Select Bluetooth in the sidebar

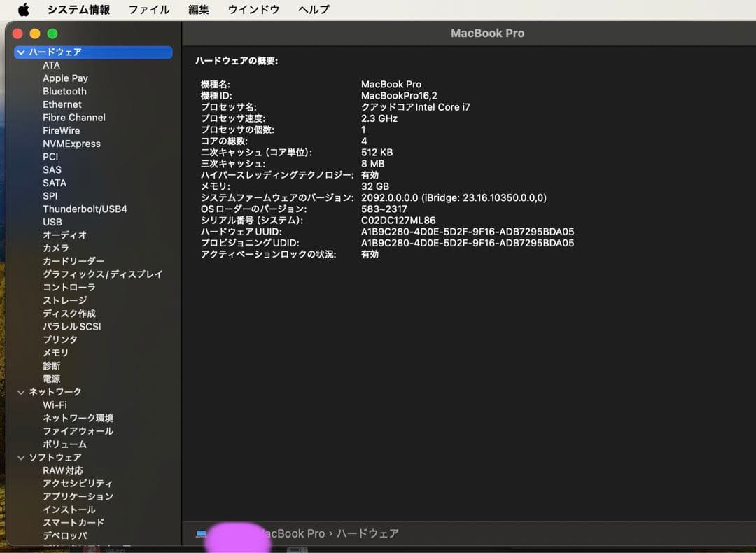(64, 91)
